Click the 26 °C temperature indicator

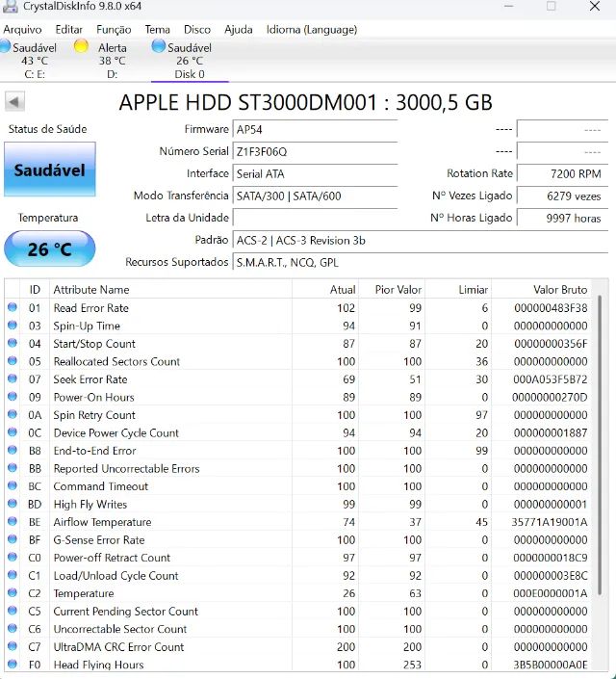49,248
